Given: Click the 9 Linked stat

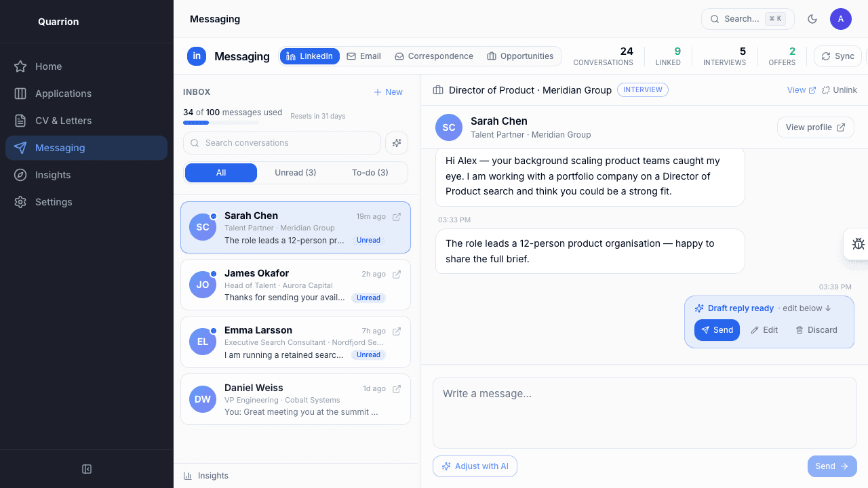Looking at the screenshot, I should click(668, 56).
